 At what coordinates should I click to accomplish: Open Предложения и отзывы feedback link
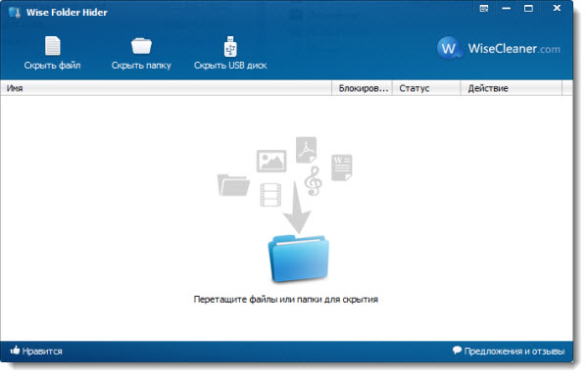tap(509, 352)
